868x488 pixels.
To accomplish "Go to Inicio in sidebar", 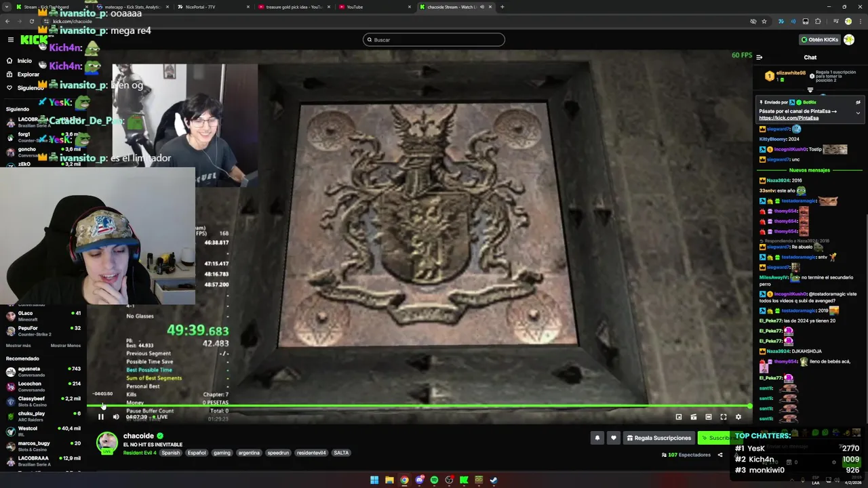I will tap(19, 61).
